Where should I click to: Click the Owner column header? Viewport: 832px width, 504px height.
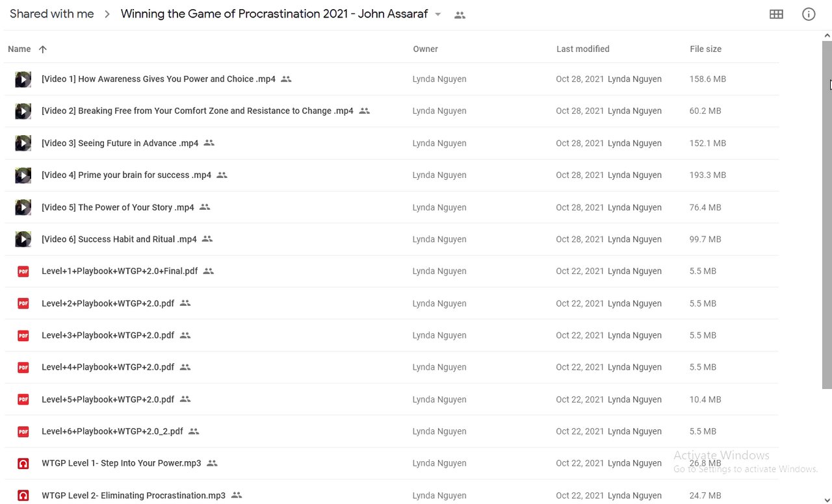click(425, 49)
